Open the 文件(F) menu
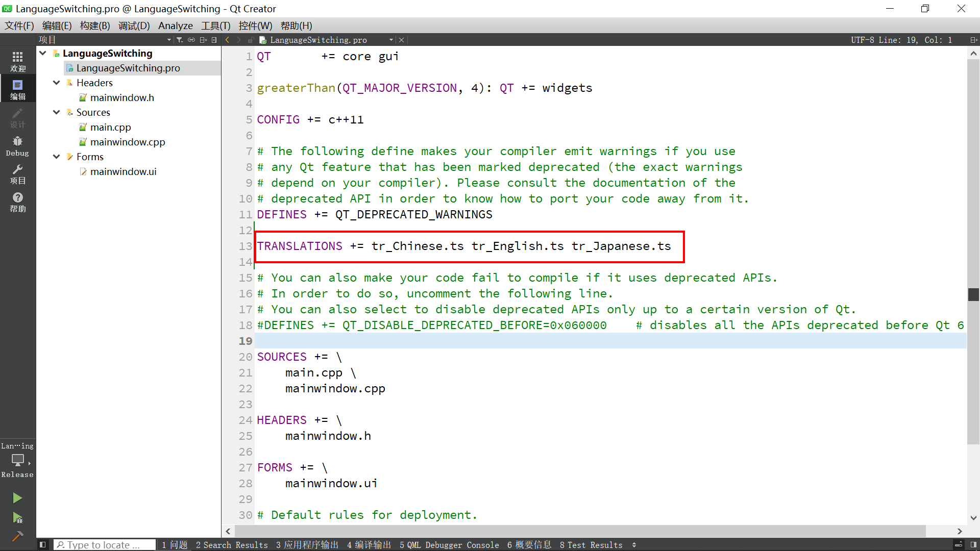Screen dimensions: 980x551 [x=19, y=26]
